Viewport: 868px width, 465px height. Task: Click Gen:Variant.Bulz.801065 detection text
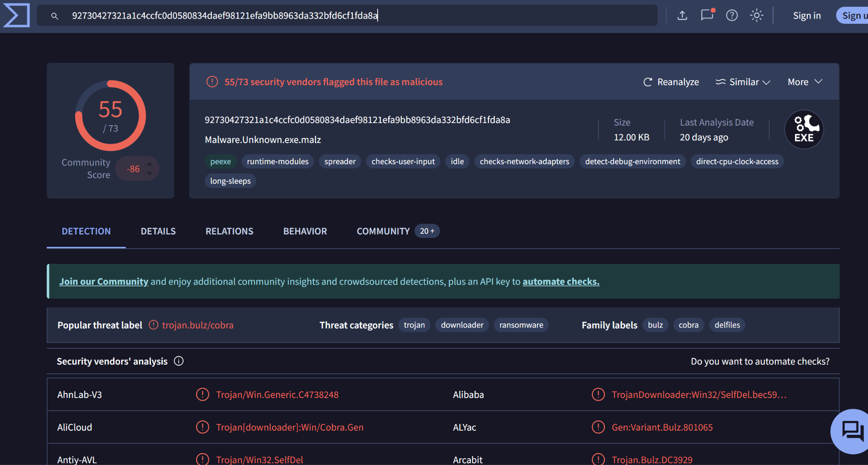(x=662, y=428)
